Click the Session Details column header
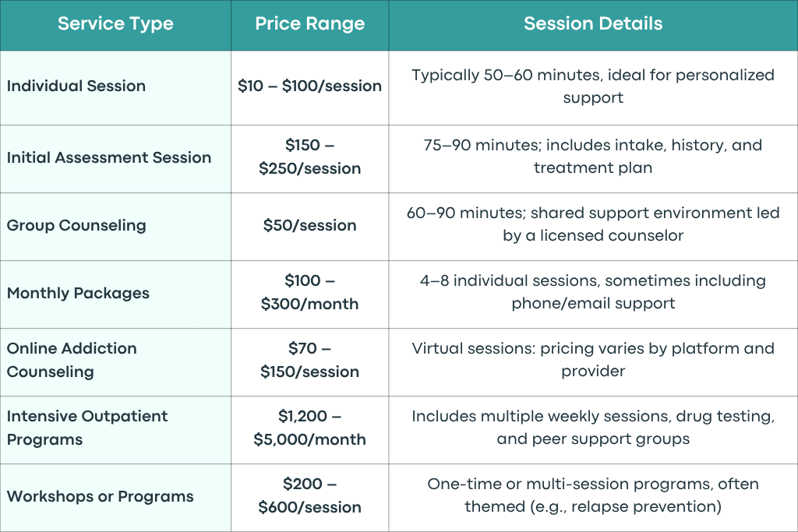The height and width of the screenshot is (532, 798). 593,24
